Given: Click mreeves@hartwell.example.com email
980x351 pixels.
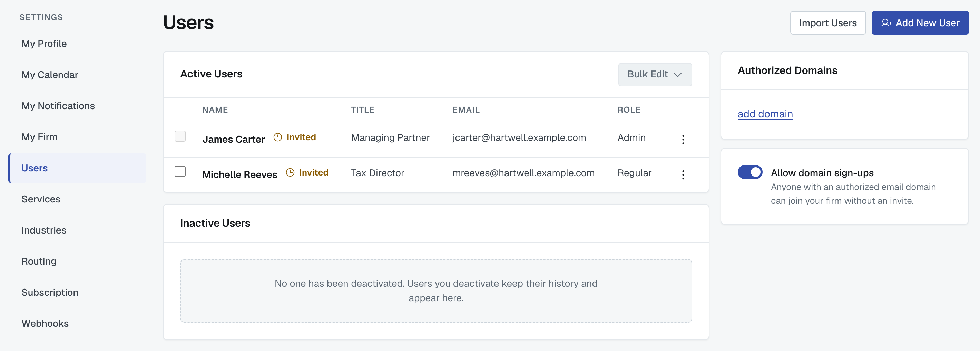Looking at the screenshot, I should pos(523,173).
